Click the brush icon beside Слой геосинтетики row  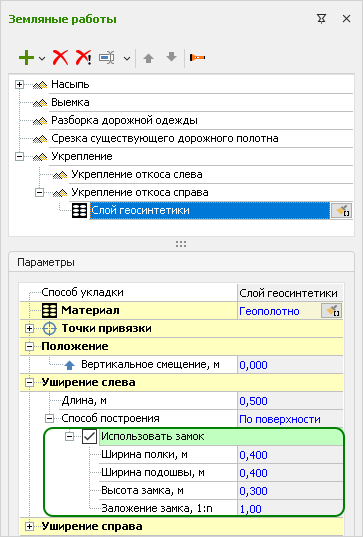(341, 211)
